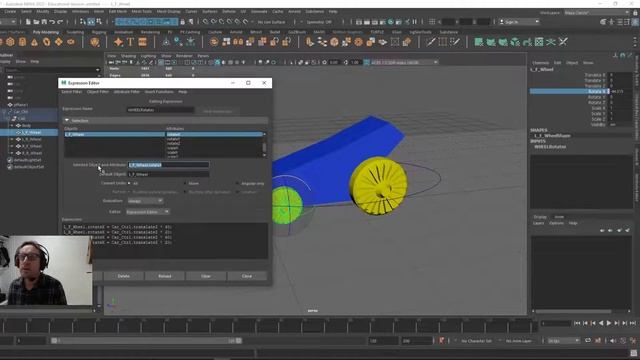Select the All convert units radio
Image resolution: width=640 pixels, height=360 pixels.
[129, 183]
